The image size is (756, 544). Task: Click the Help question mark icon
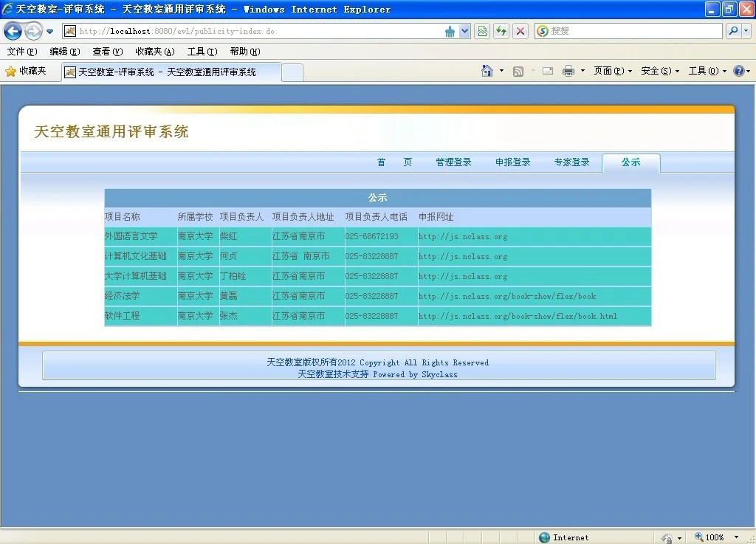click(738, 72)
